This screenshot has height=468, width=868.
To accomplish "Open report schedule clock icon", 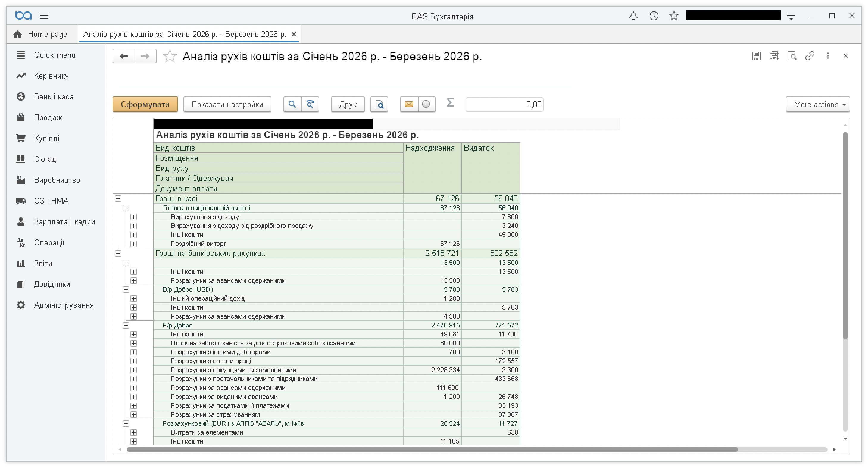I will click(x=426, y=104).
